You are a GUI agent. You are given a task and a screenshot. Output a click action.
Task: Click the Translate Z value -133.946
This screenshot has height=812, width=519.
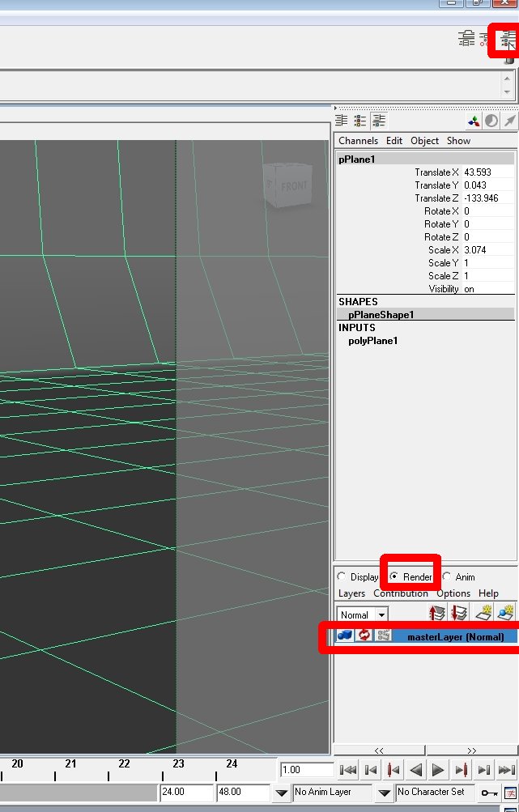488,198
